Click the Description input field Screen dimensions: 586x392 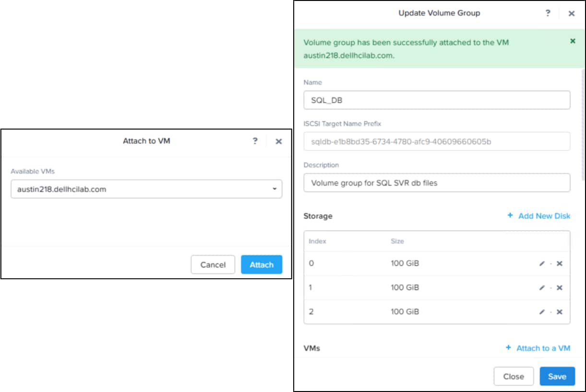(437, 183)
